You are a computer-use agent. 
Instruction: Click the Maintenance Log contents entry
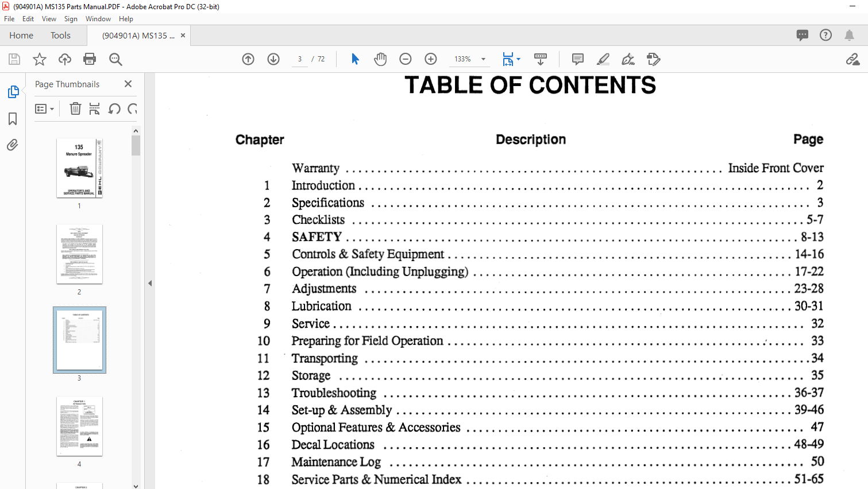[336, 462]
